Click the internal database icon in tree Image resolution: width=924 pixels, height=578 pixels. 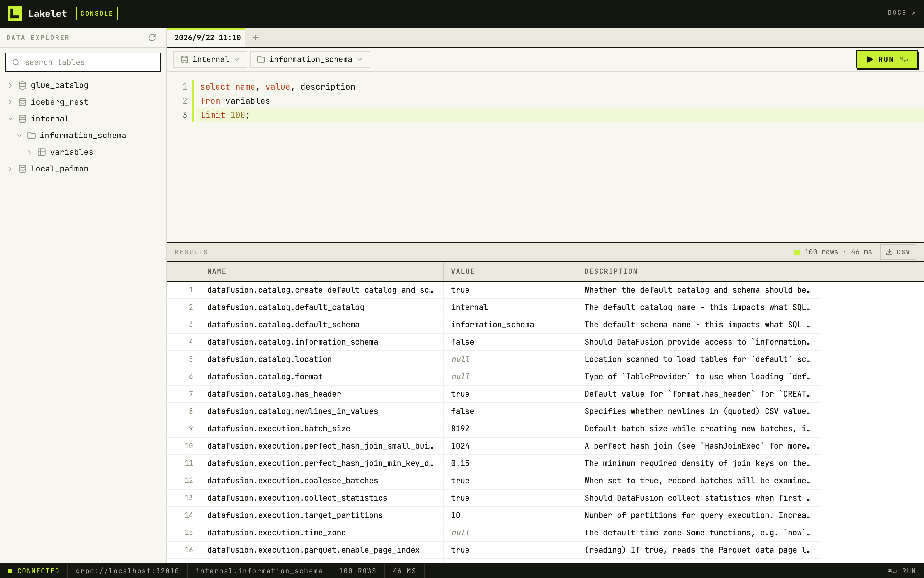[x=22, y=119]
